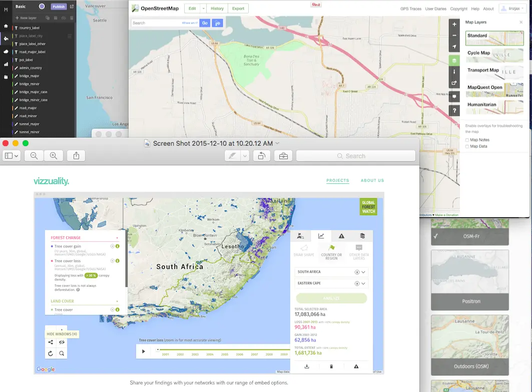Remove the Tree cover layer with its x
Screen dimensions: 532x392
[112, 309]
